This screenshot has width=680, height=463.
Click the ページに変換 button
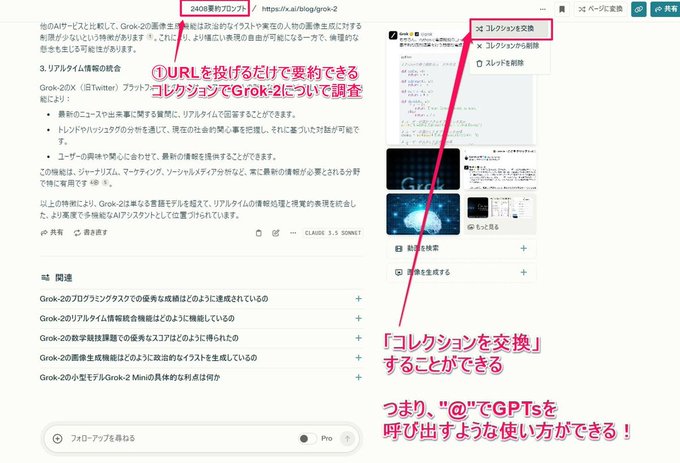click(600, 9)
